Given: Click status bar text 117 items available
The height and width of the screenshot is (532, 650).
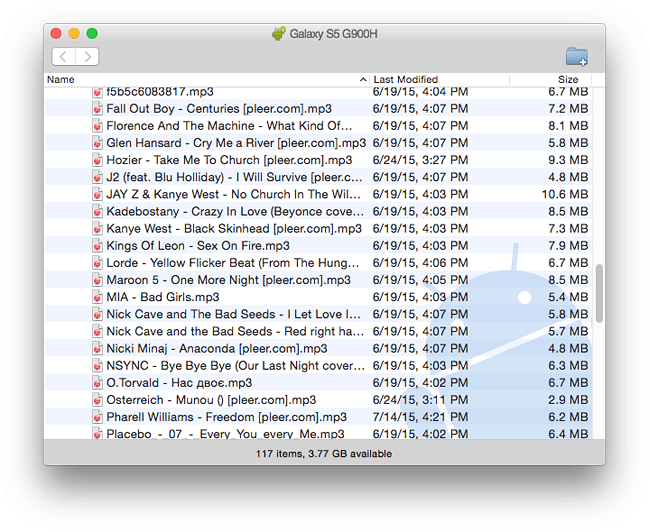Looking at the screenshot, I should pos(324,454).
